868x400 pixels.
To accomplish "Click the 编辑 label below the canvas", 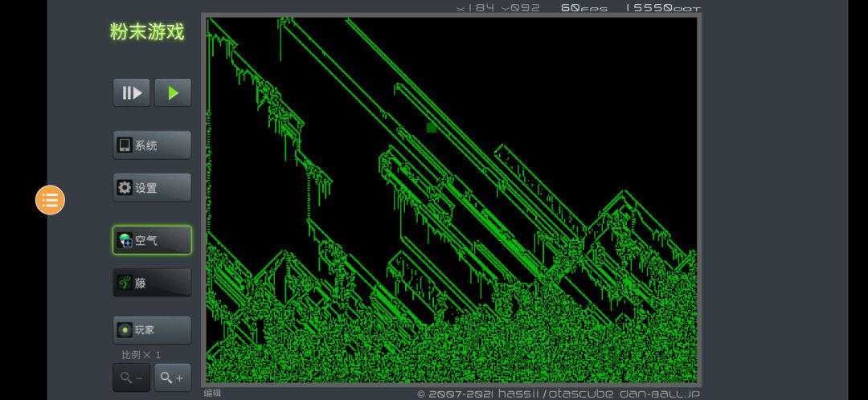I will tap(212, 394).
